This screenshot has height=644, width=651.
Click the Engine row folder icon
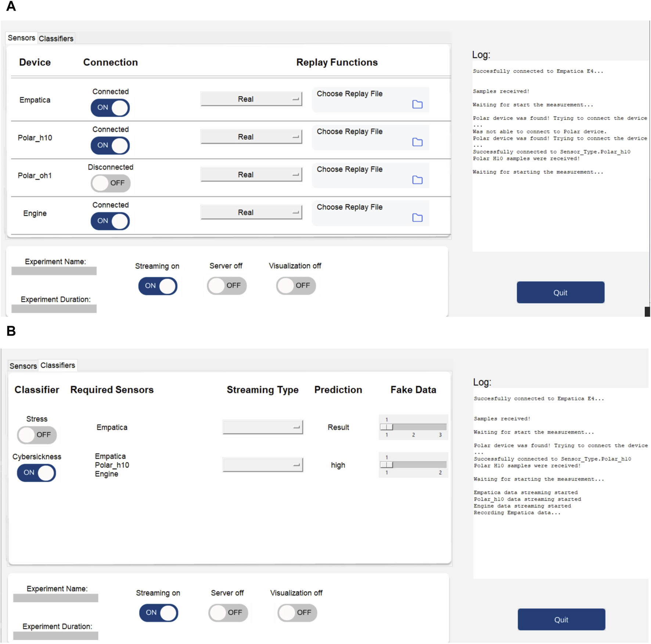(x=417, y=218)
